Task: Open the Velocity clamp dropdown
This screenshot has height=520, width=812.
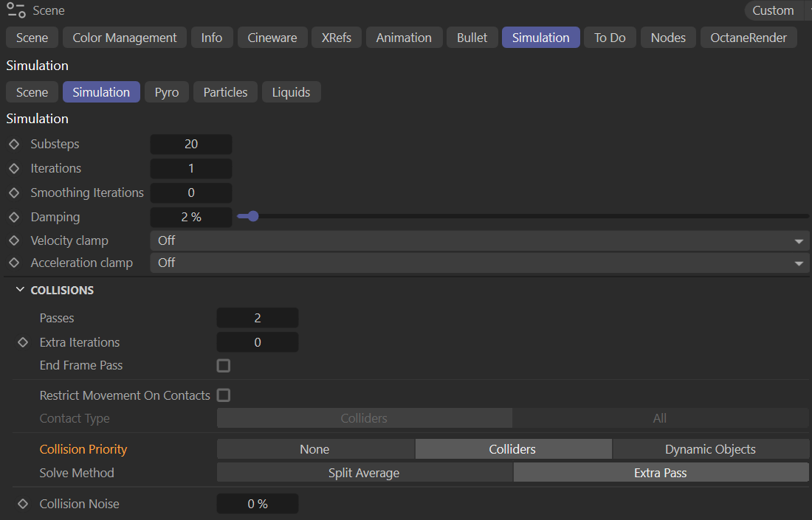Action: [x=480, y=241]
